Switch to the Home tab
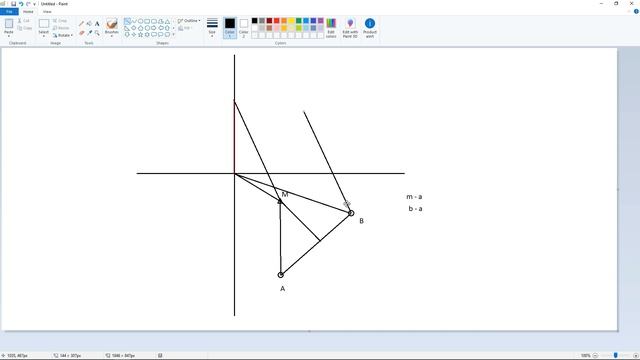Screen dimensions: 640x360 pos(28,11)
